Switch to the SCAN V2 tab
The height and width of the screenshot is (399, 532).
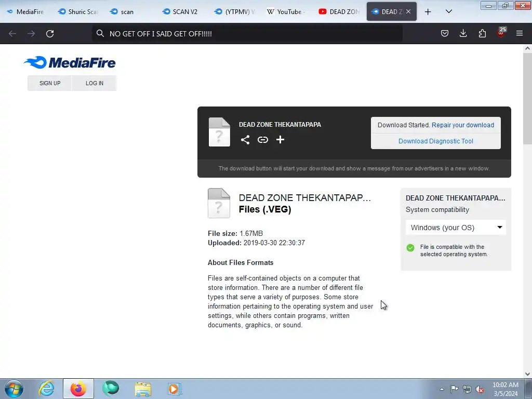181,11
